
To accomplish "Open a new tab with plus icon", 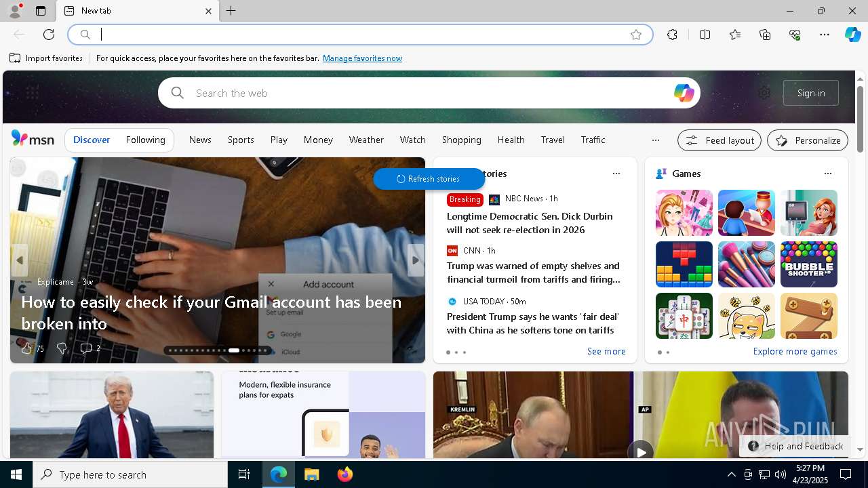I will coord(231,11).
